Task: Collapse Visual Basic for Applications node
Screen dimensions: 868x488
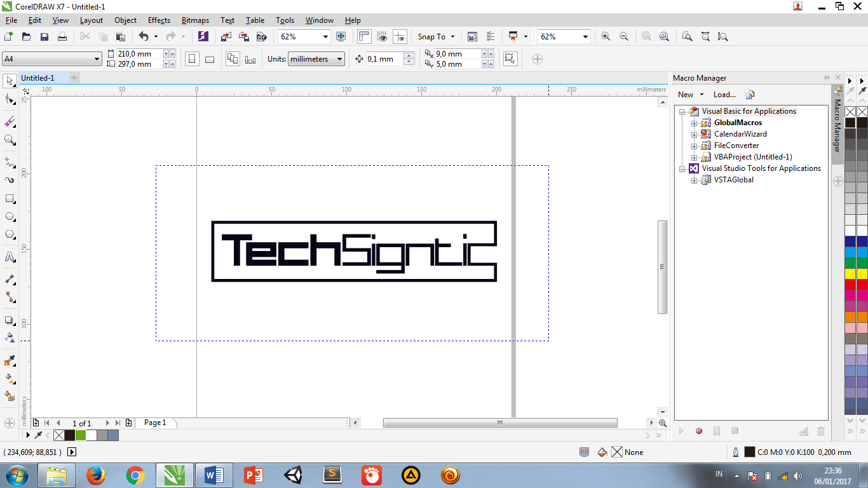Action: coord(682,111)
